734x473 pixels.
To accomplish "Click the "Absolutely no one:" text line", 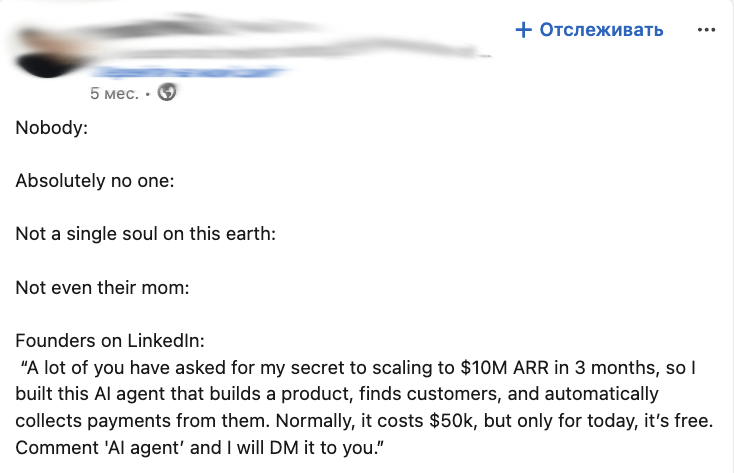I will point(95,181).
